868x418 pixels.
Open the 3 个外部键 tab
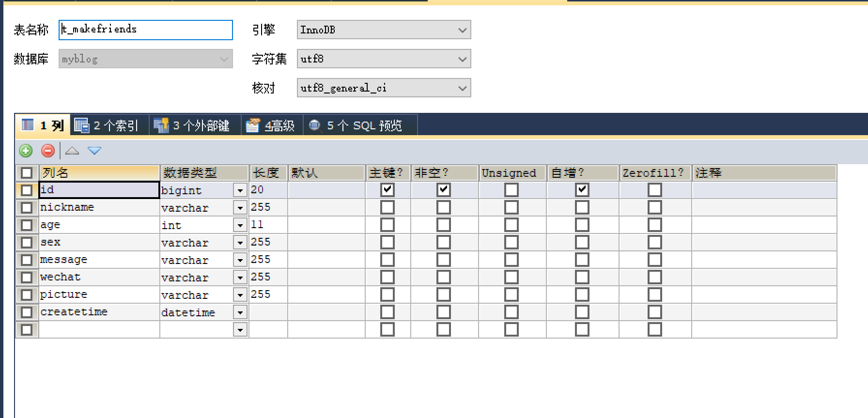coord(195,125)
